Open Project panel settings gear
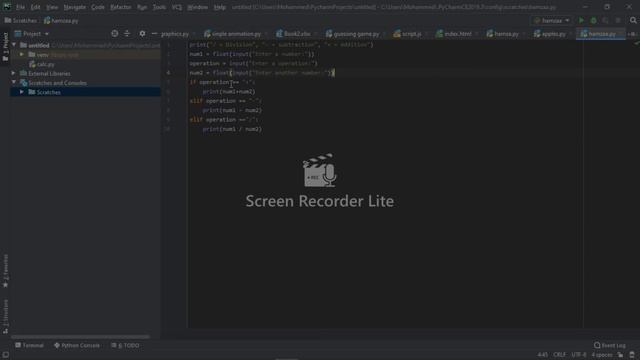 [x=142, y=34]
